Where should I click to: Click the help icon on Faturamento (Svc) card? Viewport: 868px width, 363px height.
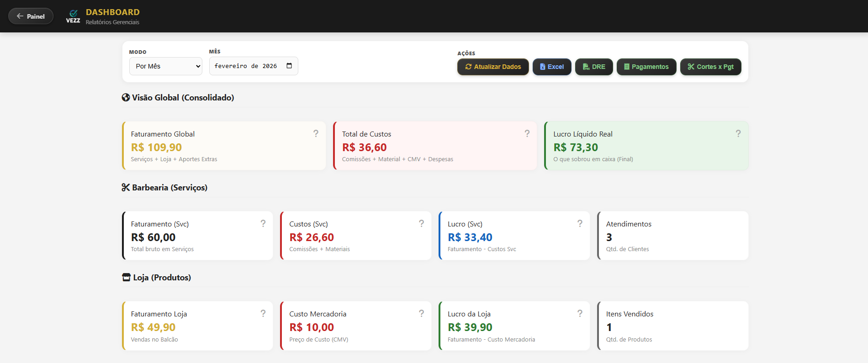(x=263, y=223)
